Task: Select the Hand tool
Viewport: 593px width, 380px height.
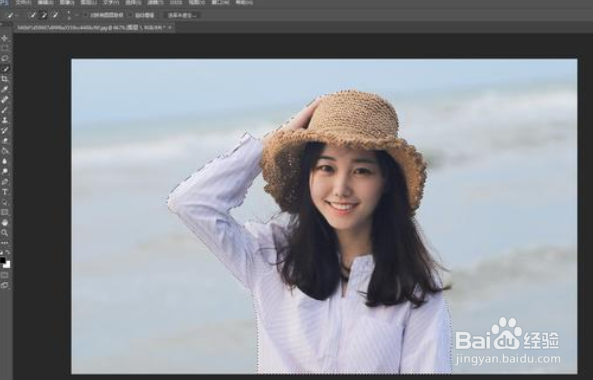Action: coord(5,222)
